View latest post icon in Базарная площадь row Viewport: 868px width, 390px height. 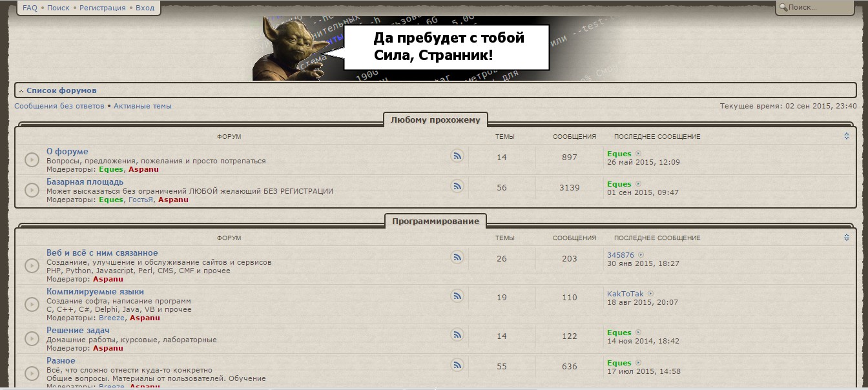tap(639, 184)
